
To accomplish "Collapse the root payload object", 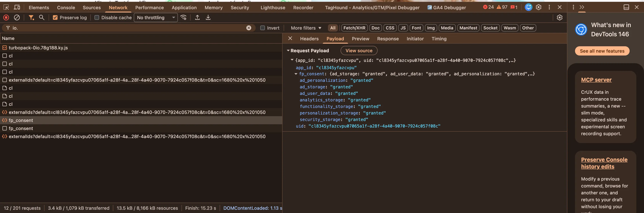I will click(292, 60).
